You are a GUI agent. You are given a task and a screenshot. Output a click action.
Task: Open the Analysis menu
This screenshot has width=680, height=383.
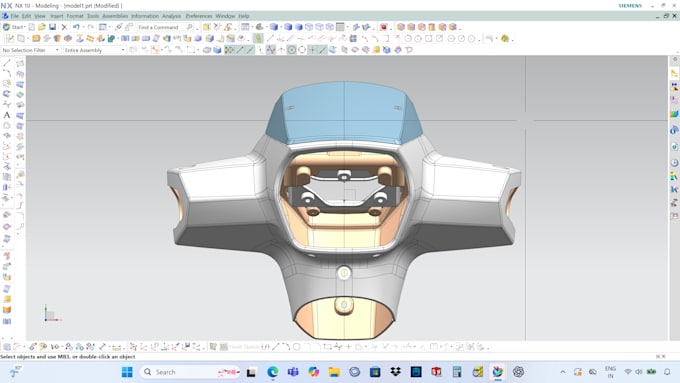click(x=172, y=16)
